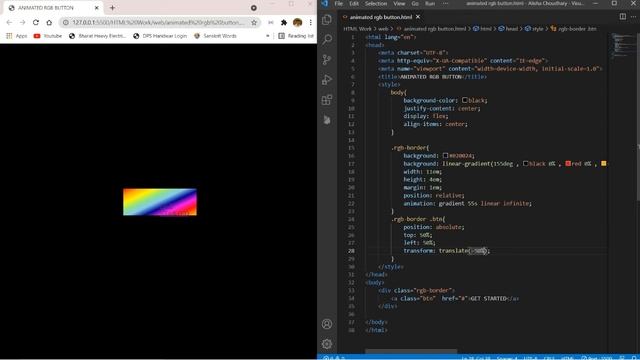This screenshot has width=640, height=360.
Task: Click the activity bar icon below Extensions
Action: click(x=327, y=120)
